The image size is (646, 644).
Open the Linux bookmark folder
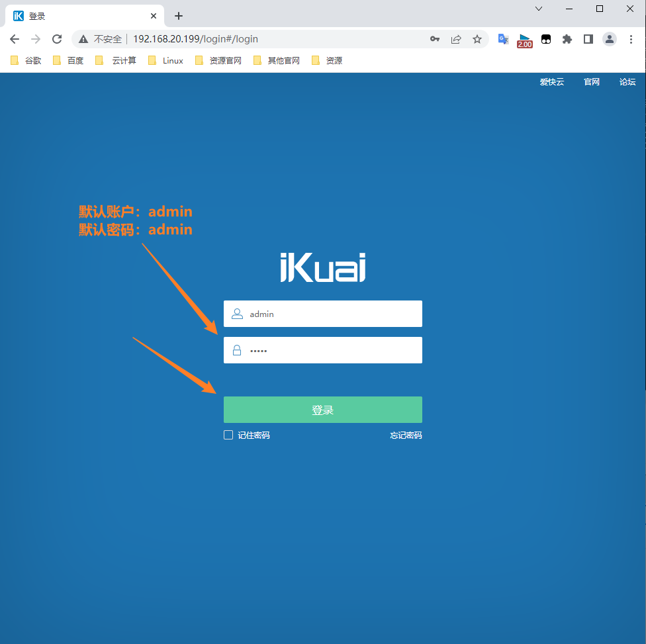click(x=165, y=60)
